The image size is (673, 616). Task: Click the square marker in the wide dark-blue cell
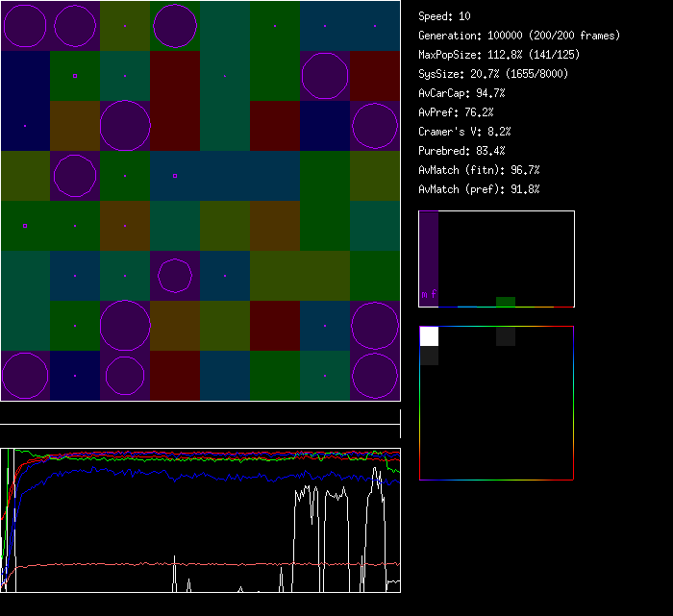point(175,176)
